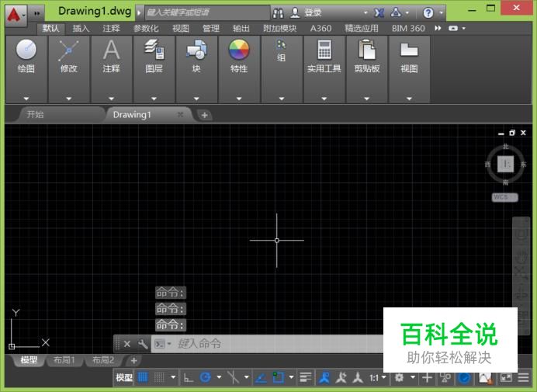Toggle the grid display in status bar
This screenshot has width=537, height=392.
(x=144, y=378)
